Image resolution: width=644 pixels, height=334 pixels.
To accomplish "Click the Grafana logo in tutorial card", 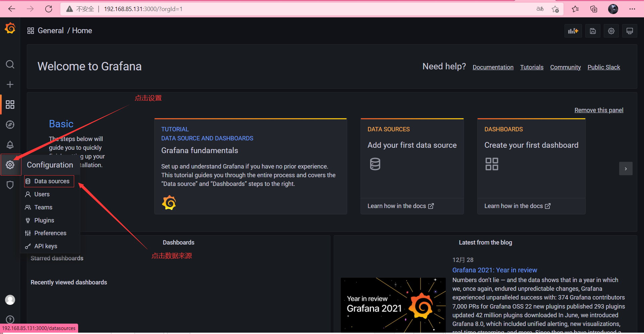I will [x=169, y=203].
